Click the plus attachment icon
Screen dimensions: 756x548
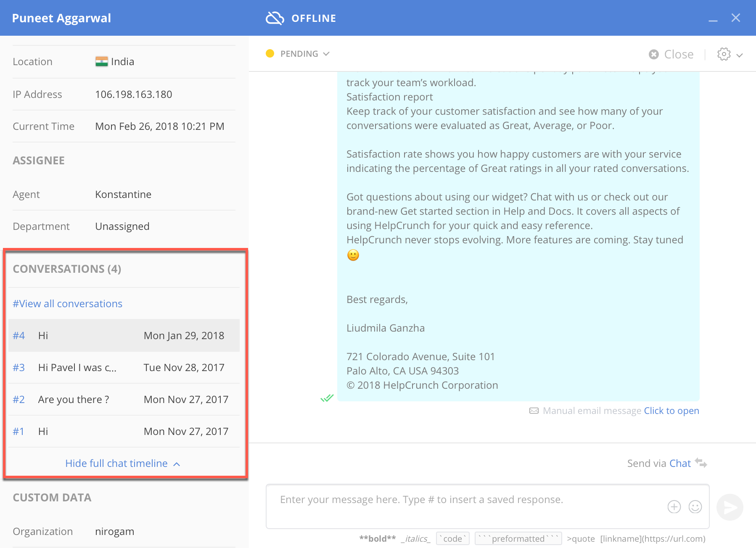pyautogui.click(x=674, y=507)
